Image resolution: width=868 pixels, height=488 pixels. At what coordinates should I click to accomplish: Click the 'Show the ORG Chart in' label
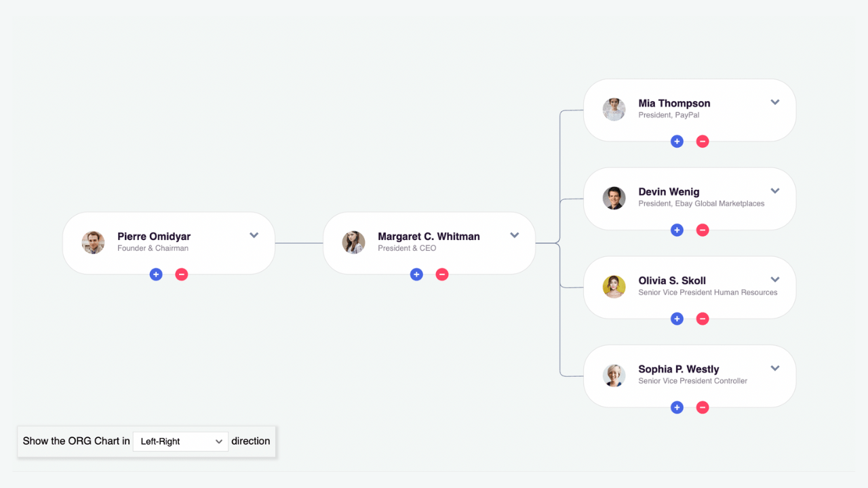(76, 441)
